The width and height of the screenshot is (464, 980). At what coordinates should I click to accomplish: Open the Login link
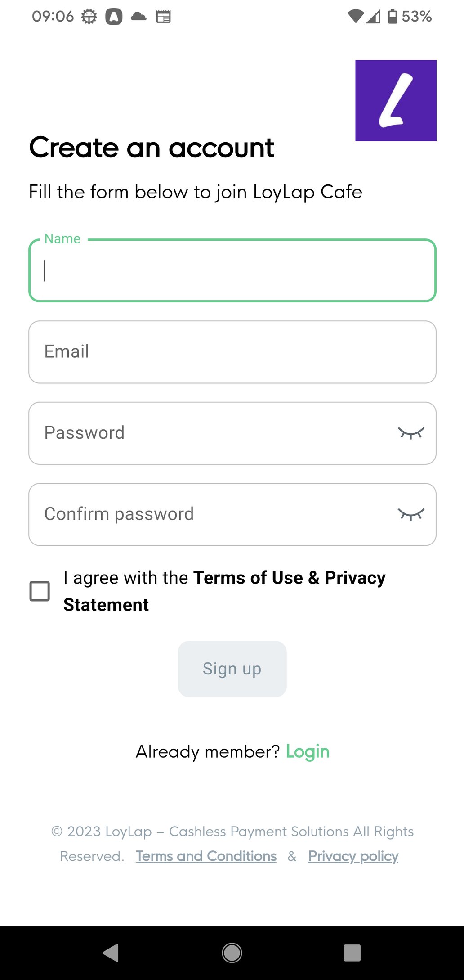pos(308,751)
